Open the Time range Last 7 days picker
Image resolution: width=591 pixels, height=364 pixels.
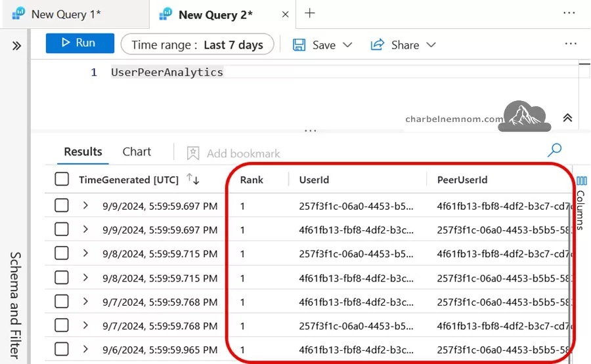197,45
